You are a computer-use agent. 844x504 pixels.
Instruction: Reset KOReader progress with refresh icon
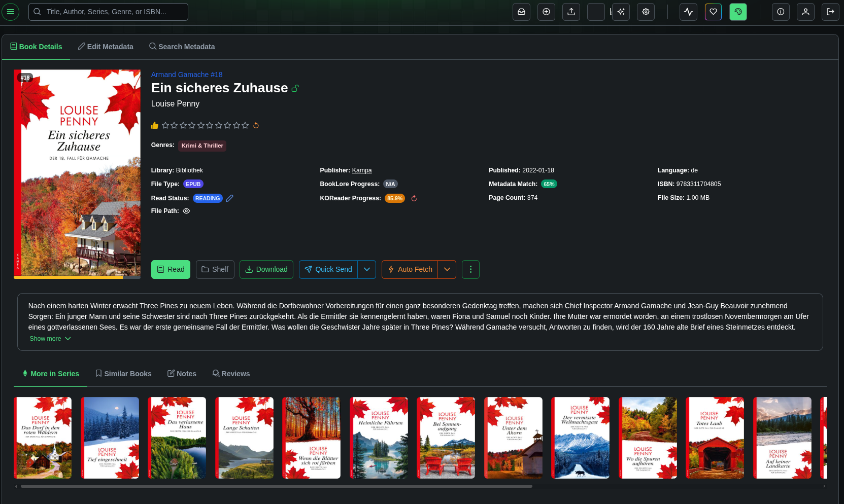[414, 199]
